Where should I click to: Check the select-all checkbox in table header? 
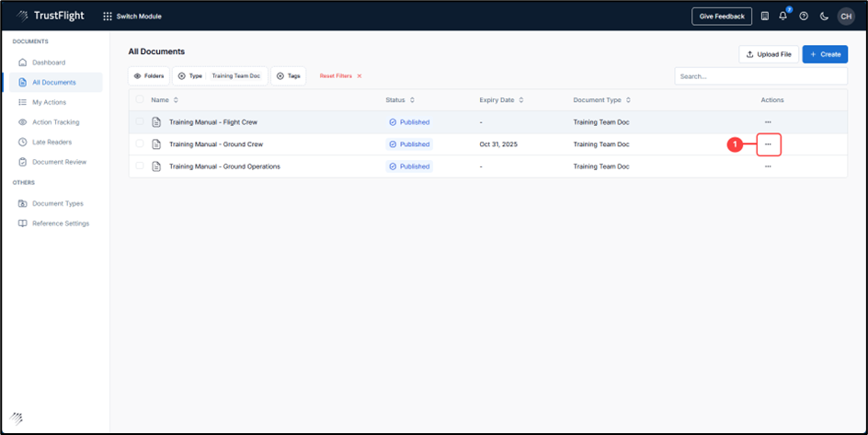pyautogui.click(x=140, y=99)
